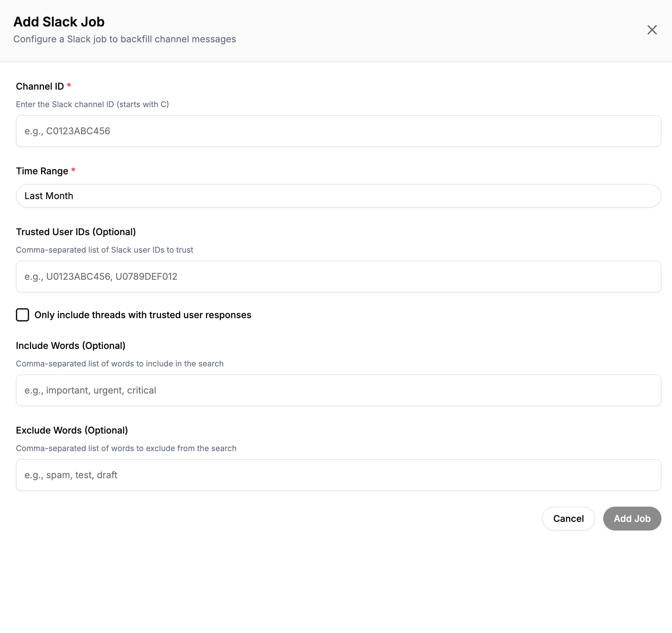Focus the Trusted User IDs field
Screen dimensions: 672x633
coord(338,276)
